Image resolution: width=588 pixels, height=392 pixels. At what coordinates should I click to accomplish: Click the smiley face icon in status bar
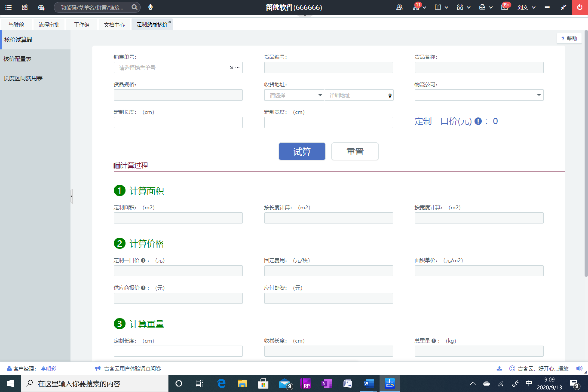(512, 368)
